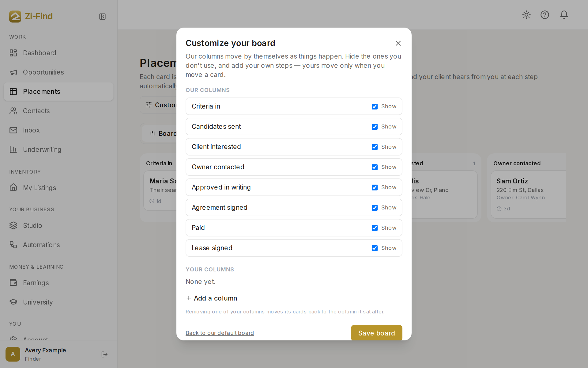Image resolution: width=588 pixels, height=368 pixels.
Task: Click the Contacts people icon
Action: point(13,111)
